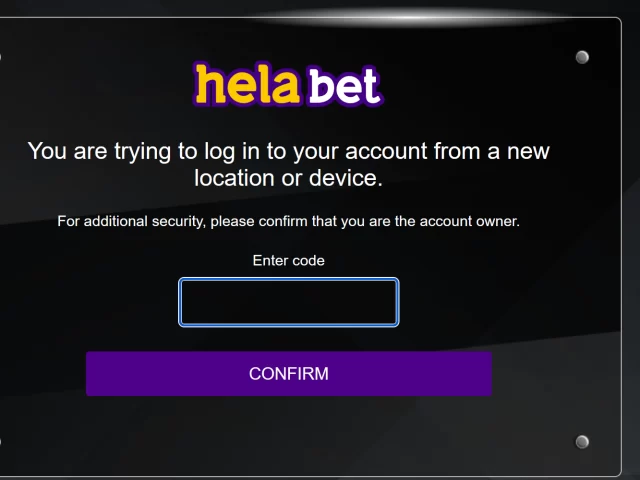Click the "You are trying to log in" heading
Viewport: 640px width, 480px height.
(288, 152)
